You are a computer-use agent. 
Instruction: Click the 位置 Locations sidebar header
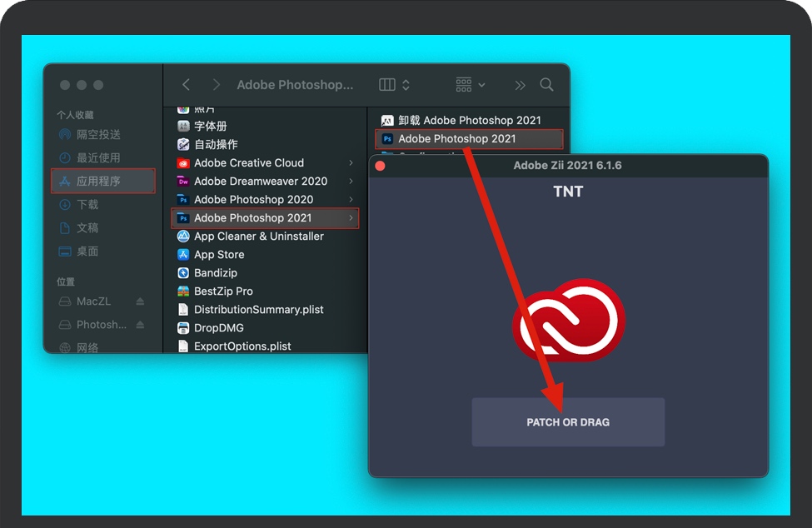pos(66,281)
